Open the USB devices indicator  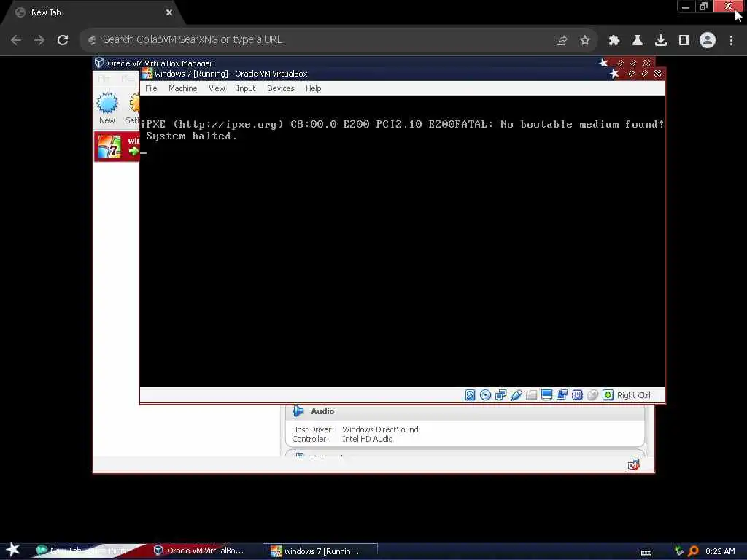516,394
